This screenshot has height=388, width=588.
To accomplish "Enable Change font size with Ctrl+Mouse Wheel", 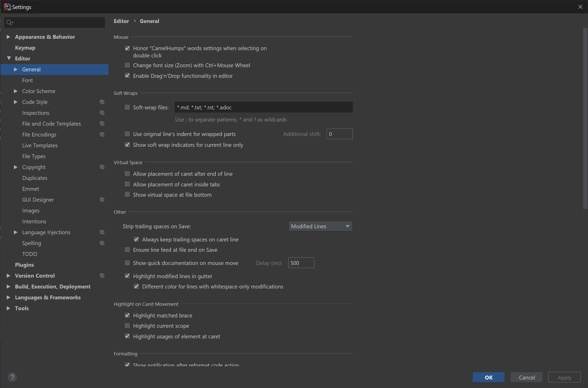I will tap(127, 65).
